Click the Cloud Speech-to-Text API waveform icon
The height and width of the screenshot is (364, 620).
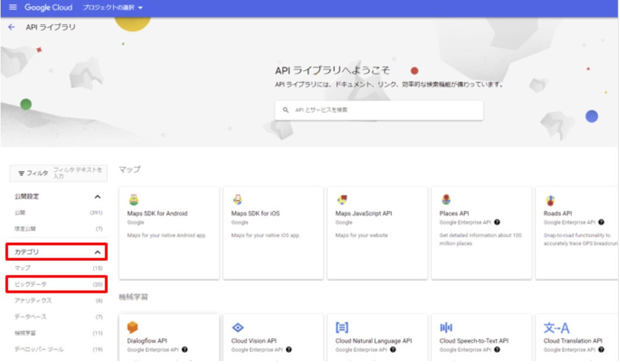[446, 327]
